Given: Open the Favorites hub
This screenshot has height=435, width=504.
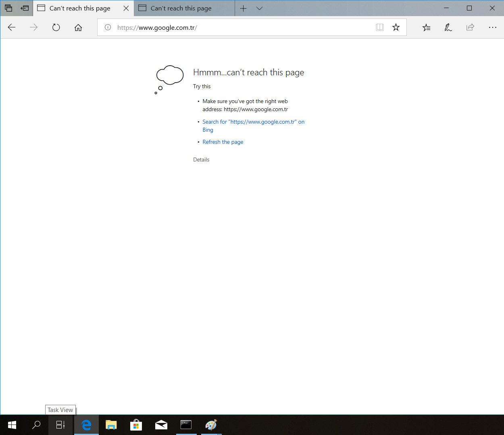Looking at the screenshot, I should 426,27.
